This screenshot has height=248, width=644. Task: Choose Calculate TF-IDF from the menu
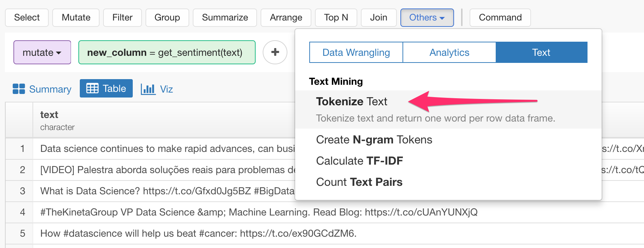click(x=359, y=161)
